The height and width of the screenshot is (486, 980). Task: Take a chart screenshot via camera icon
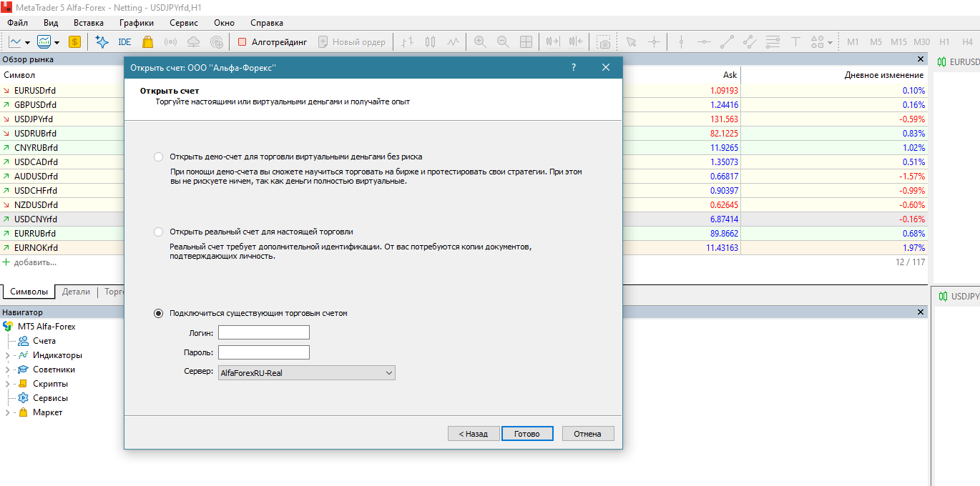[604, 42]
